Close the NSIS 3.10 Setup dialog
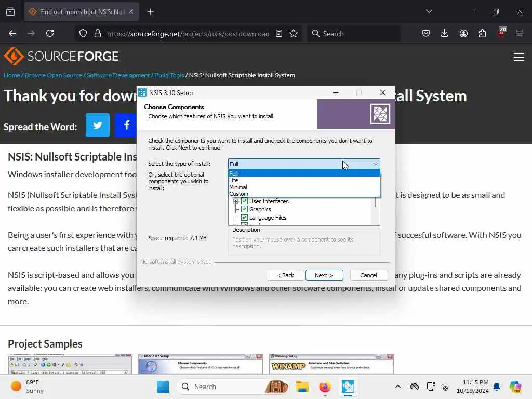This screenshot has width=532, height=399. pos(383,92)
